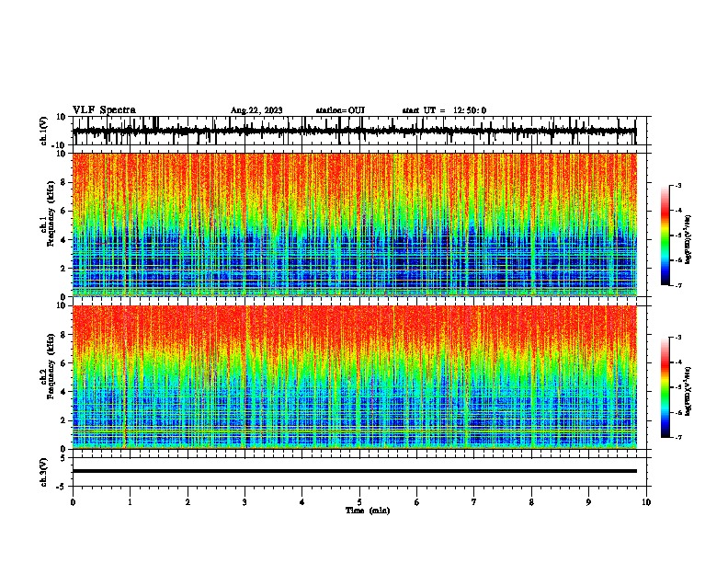Click inside the ch.2 spectrogram plot
728x563 pixels.
354,377
